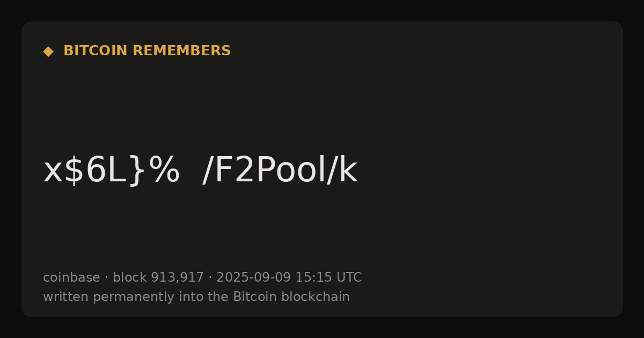644x338 pixels.
Task: Click the orange diamond icon
Action: coord(48,51)
